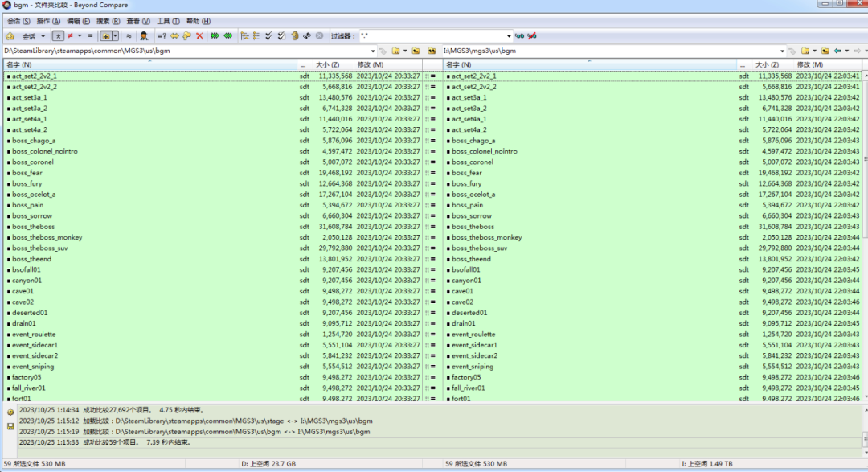Screen dimensions: 868x472
Task: Click the swap sides double-arrow icon
Action: (174, 36)
